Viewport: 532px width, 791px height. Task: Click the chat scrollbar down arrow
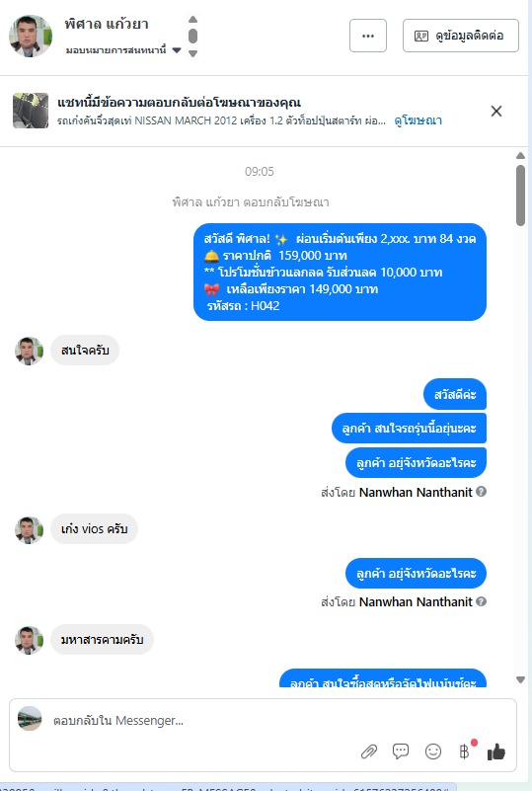coord(520,679)
